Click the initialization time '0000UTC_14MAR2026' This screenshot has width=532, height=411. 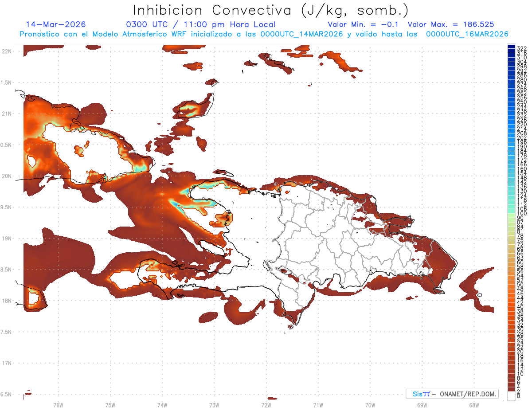[x=302, y=34]
